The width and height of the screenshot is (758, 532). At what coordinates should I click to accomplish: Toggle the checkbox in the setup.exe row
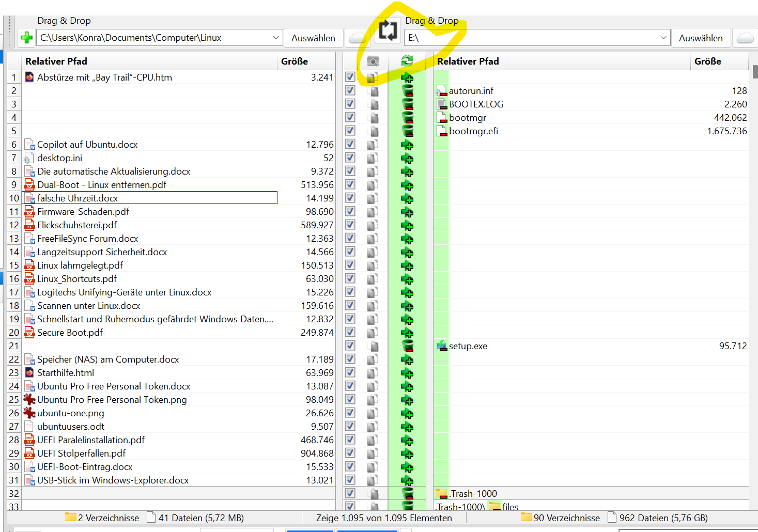click(x=350, y=346)
